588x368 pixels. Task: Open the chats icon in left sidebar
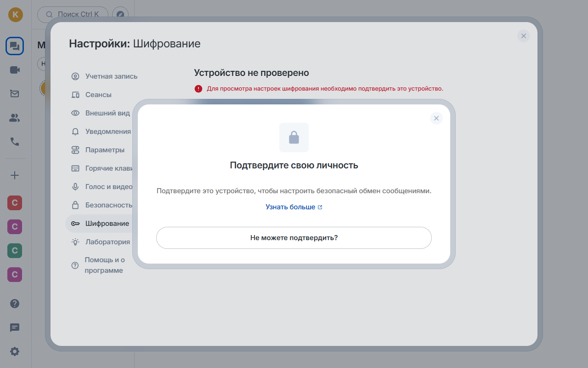[15, 46]
